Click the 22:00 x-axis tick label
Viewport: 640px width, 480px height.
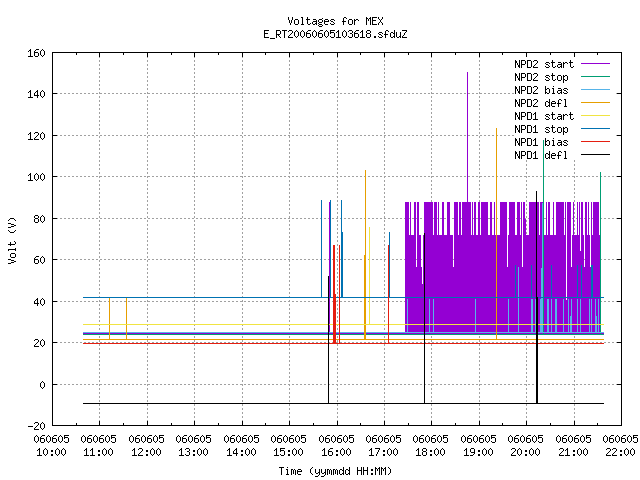tap(621, 452)
